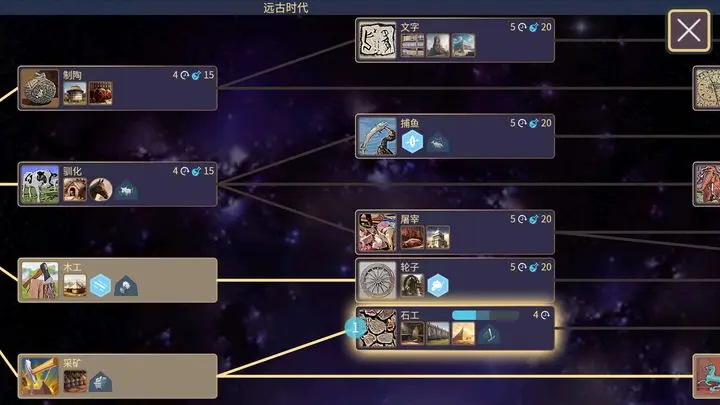Click the pickaxe icon of 采矿

pyautogui.click(x=40, y=377)
